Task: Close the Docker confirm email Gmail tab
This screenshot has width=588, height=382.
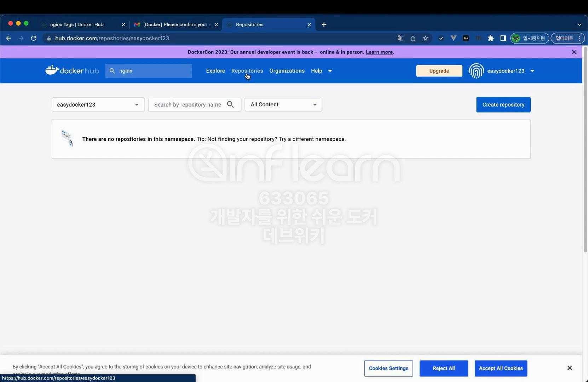Action: 216,24
